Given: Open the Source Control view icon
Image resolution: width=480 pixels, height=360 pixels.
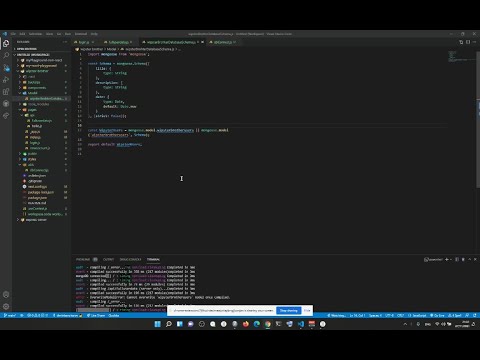Looking at the screenshot, I should (6, 68).
